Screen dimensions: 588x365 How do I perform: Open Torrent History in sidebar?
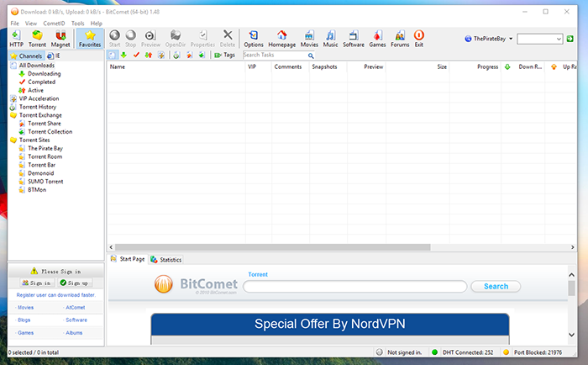coord(38,107)
